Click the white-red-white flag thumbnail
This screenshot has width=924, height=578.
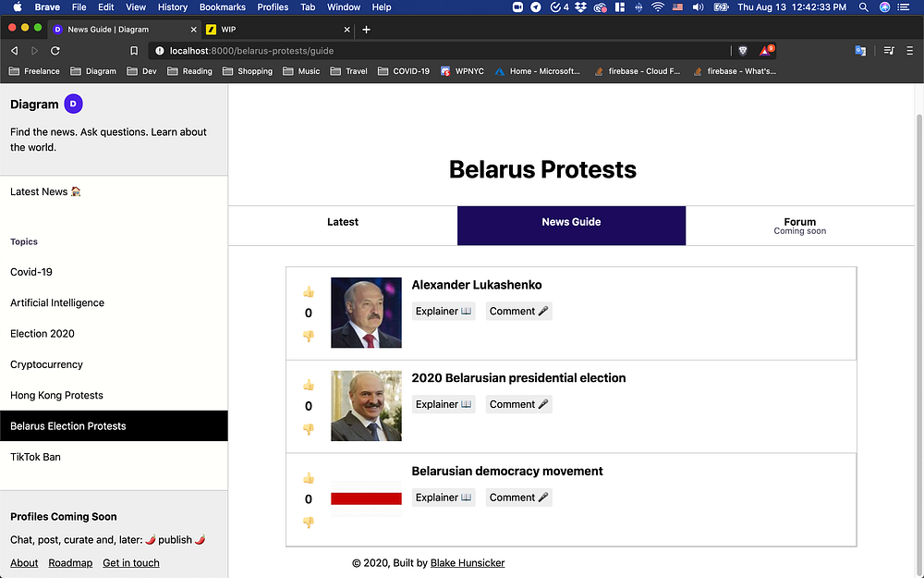point(366,499)
